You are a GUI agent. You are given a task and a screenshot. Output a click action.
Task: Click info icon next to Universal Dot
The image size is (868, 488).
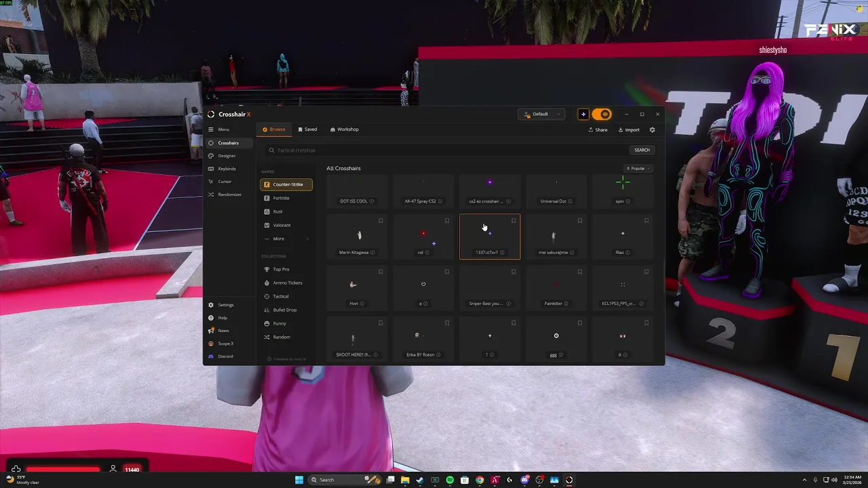(570, 201)
